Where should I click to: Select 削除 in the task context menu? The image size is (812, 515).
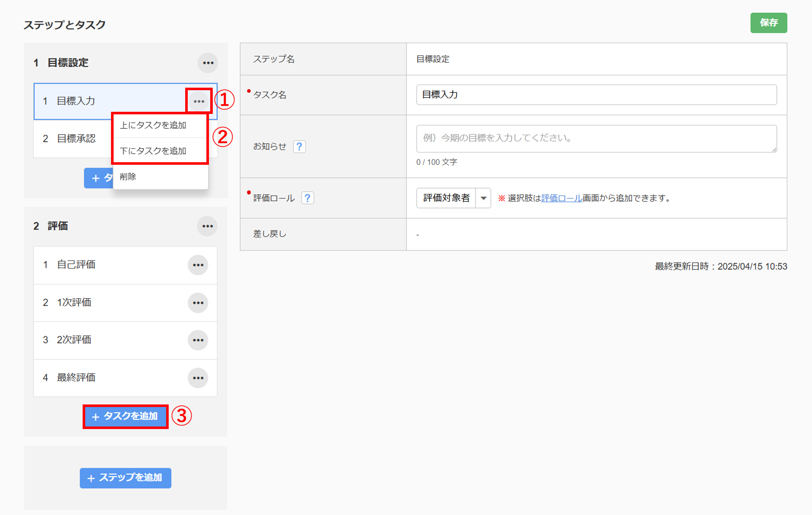pos(161,177)
